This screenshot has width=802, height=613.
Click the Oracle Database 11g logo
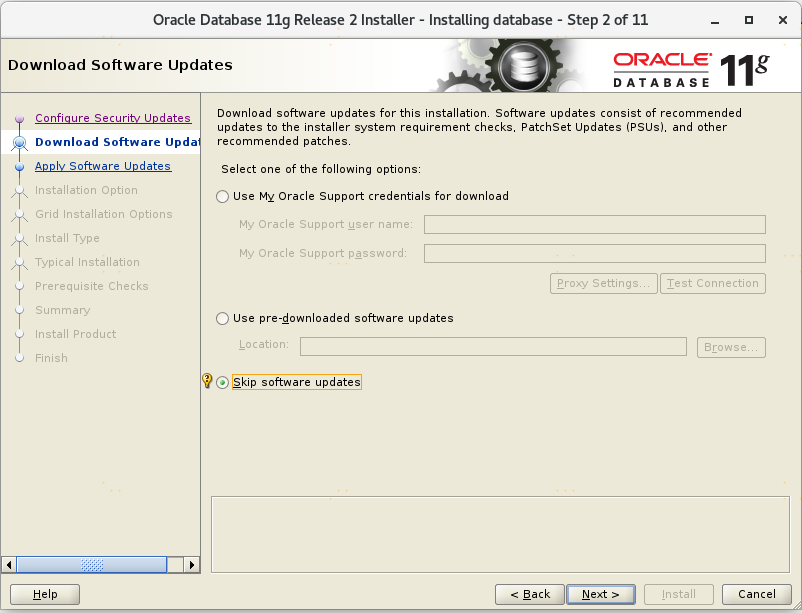coord(691,66)
